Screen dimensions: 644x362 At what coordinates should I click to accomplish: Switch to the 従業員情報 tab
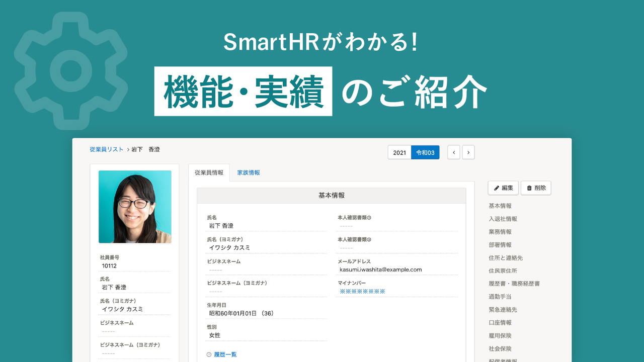(x=209, y=172)
